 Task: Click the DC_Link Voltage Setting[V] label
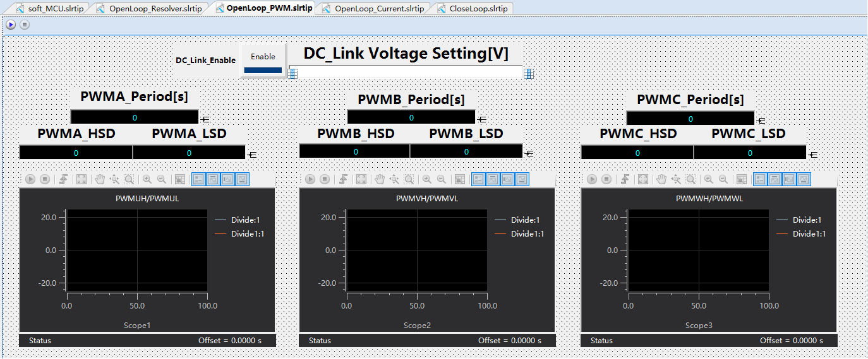click(406, 53)
